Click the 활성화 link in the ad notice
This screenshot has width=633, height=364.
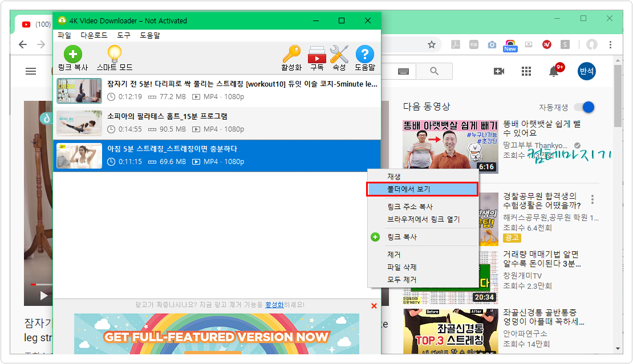(x=274, y=305)
